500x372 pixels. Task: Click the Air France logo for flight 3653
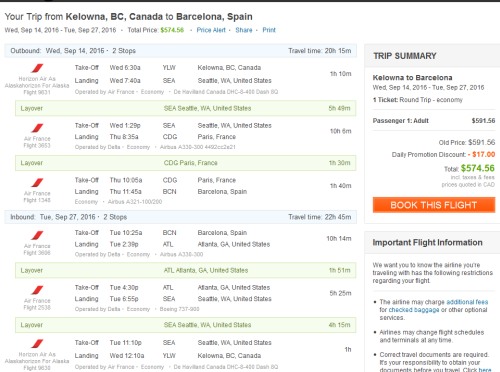coord(37,128)
